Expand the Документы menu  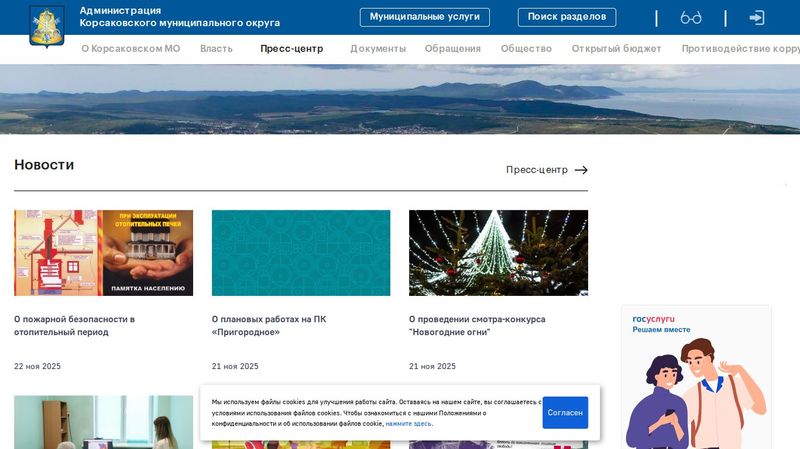click(378, 48)
